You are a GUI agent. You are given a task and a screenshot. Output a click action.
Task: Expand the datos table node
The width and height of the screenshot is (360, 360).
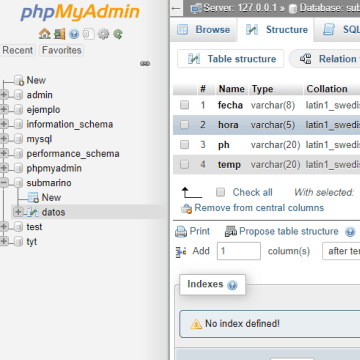tap(19, 212)
